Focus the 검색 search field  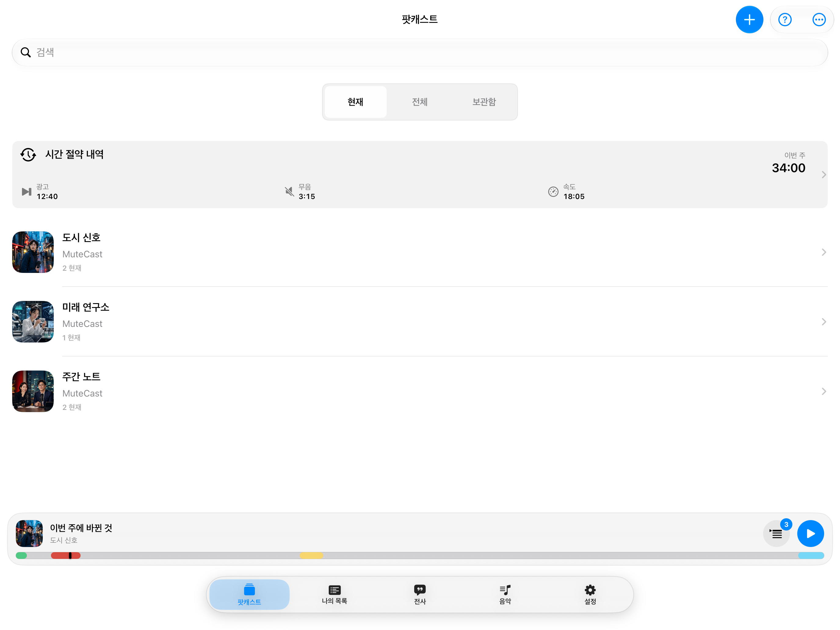420,52
